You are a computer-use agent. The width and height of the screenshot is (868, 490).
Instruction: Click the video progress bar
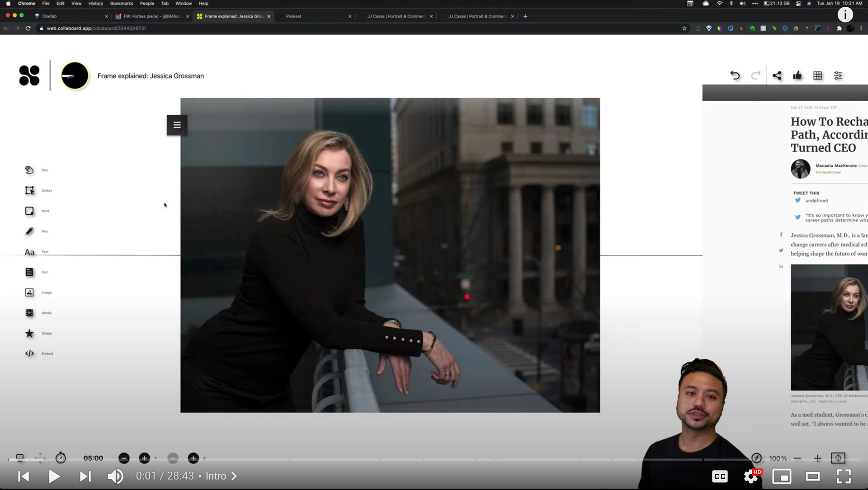click(x=316, y=460)
